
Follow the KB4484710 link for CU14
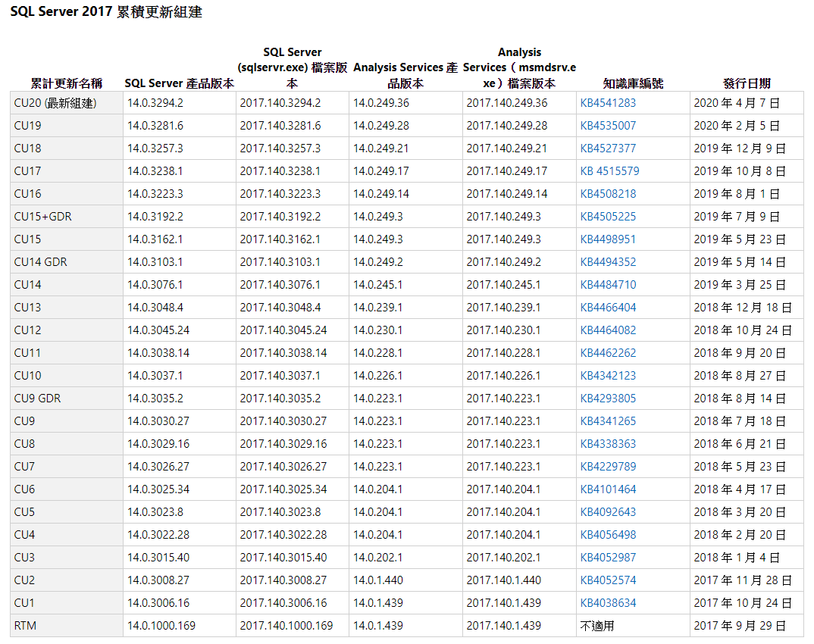[608, 285]
